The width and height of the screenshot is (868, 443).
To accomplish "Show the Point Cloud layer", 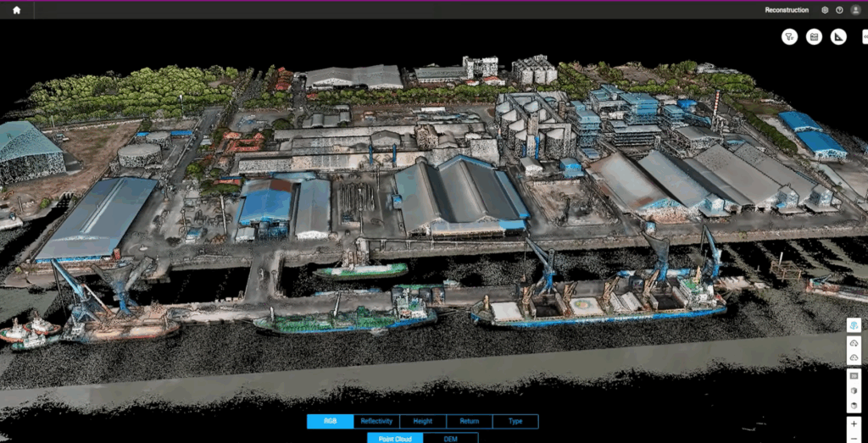I will 394,437.
